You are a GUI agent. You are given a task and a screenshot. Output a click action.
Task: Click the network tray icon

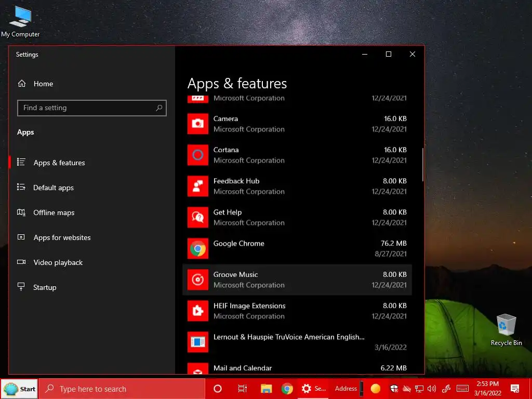click(x=419, y=389)
